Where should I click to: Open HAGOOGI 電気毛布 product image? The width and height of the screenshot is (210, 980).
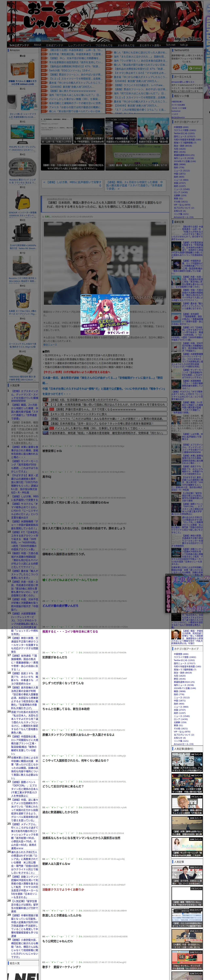pyautogui.click(x=22, y=364)
